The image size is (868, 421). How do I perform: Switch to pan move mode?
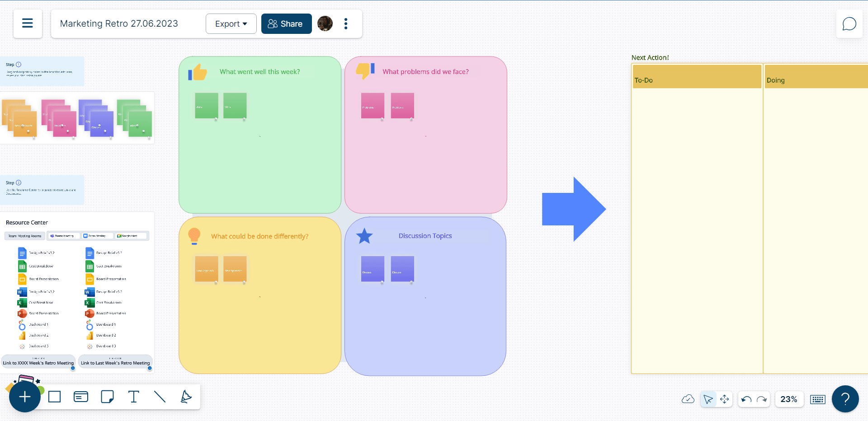(x=724, y=399)
